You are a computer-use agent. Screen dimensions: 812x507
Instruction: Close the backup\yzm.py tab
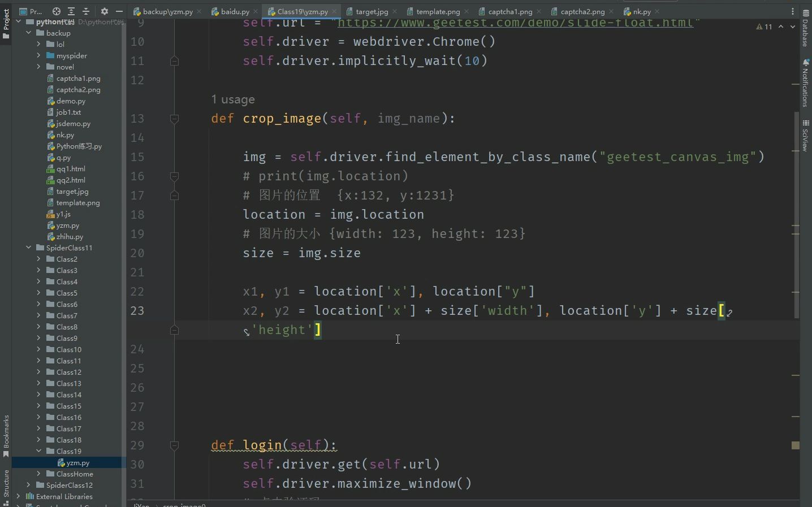click(199, 11)
